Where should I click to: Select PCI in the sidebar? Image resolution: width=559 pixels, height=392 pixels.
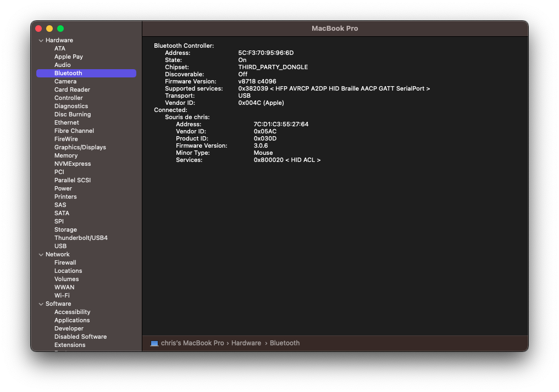[59, 172]
